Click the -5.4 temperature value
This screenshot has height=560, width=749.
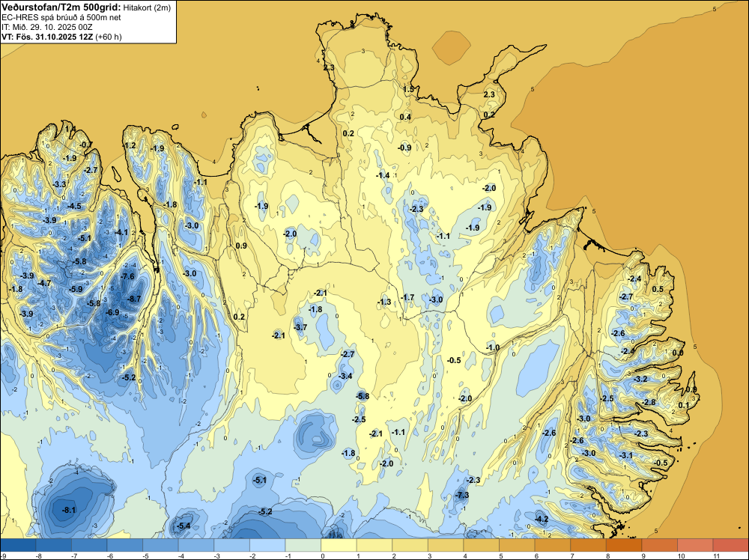pyautogui.click(x=184, y=526)
